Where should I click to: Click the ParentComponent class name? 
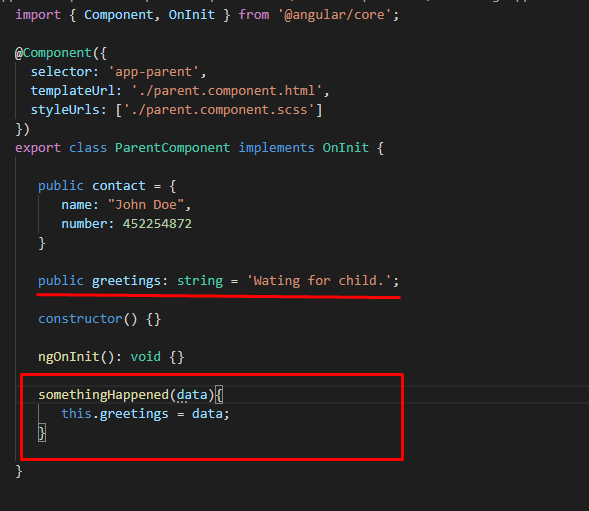click(x=172, y=148)
